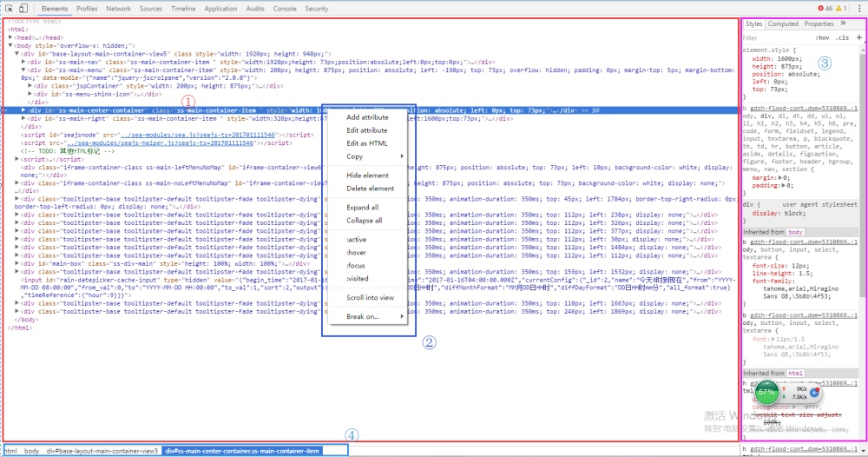The width and height of the screenshot is (868, 457).
Task: Click the yellow warning count icon
Action: click(x=838, y=9)
